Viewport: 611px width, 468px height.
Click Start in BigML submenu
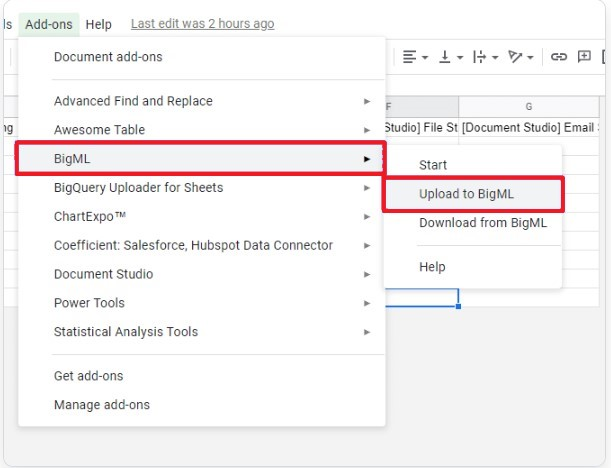[x=473, y=165]
